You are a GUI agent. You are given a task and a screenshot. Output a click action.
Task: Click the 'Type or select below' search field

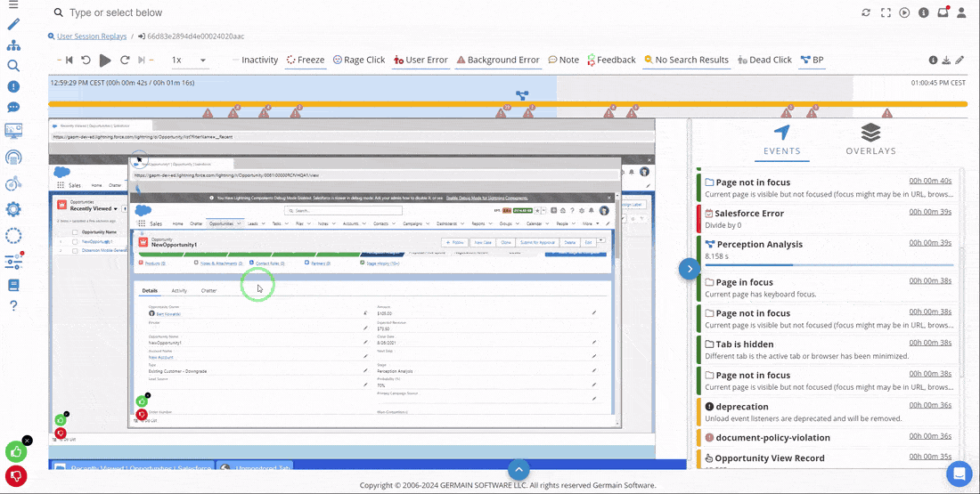[x=116, y=12]
